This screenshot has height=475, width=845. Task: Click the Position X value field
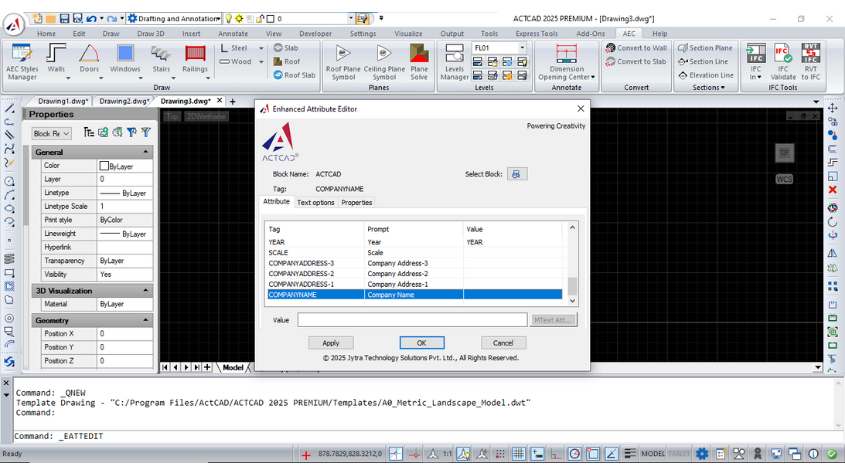pos(125,334)
